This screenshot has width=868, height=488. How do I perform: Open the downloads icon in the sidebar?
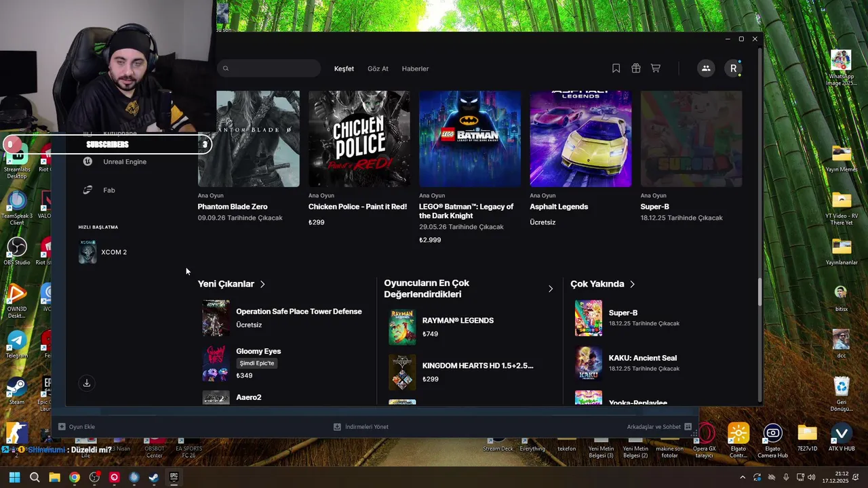[x=87, y=383]
